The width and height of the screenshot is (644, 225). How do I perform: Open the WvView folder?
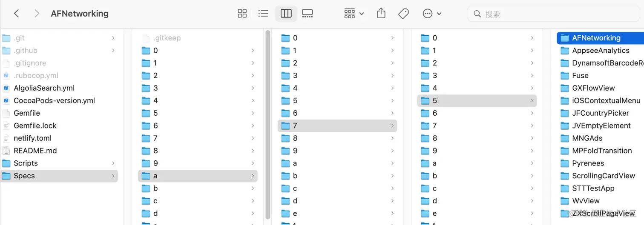(x=601, y=201)
